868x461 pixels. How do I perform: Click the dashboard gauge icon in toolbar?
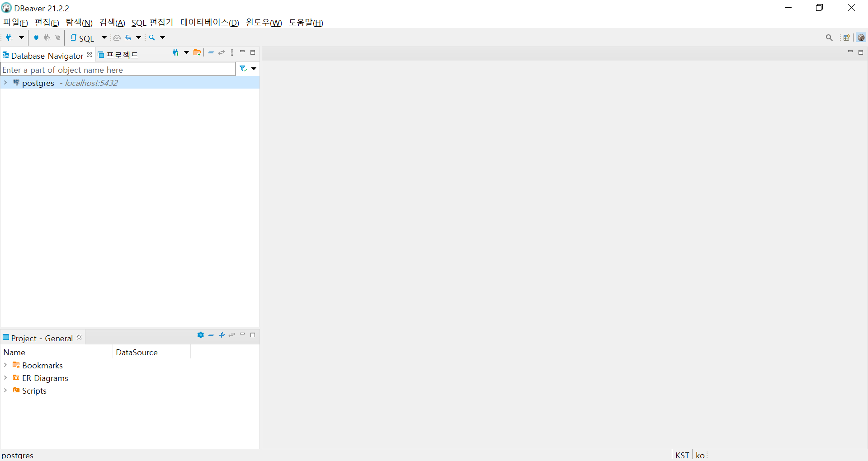pos(117,38)
